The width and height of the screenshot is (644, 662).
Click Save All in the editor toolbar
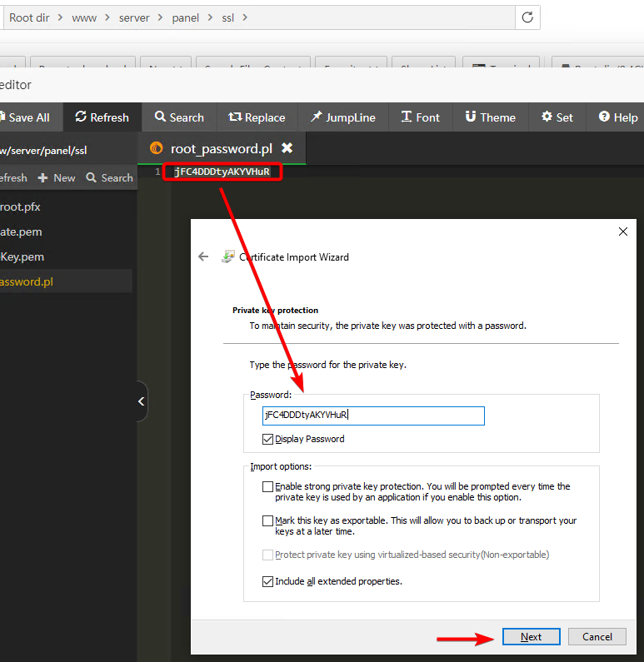coord(25,117)
